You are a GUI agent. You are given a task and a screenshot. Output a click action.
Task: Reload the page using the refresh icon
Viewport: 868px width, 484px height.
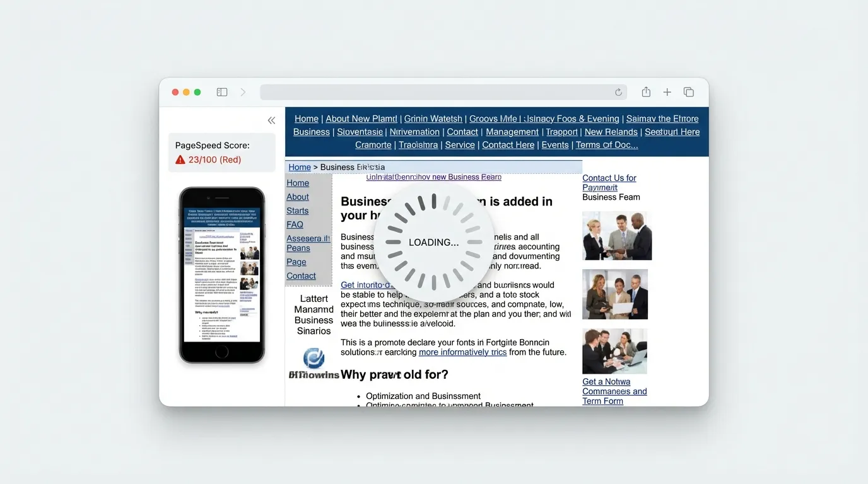coord(618,91)
